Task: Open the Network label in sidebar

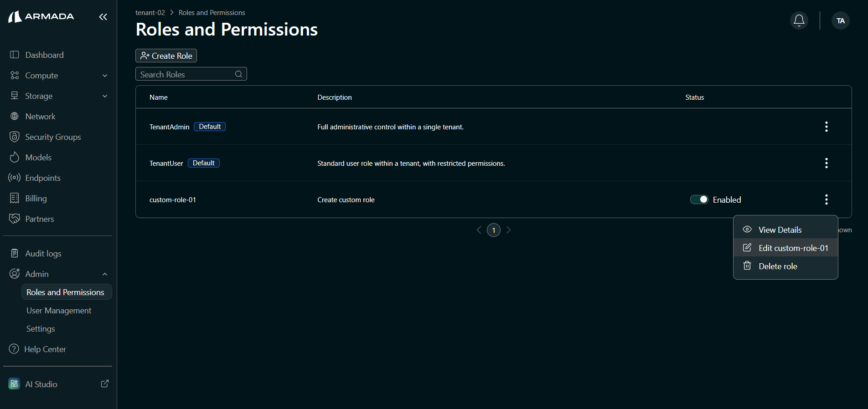Action: [x=41, y=116]
